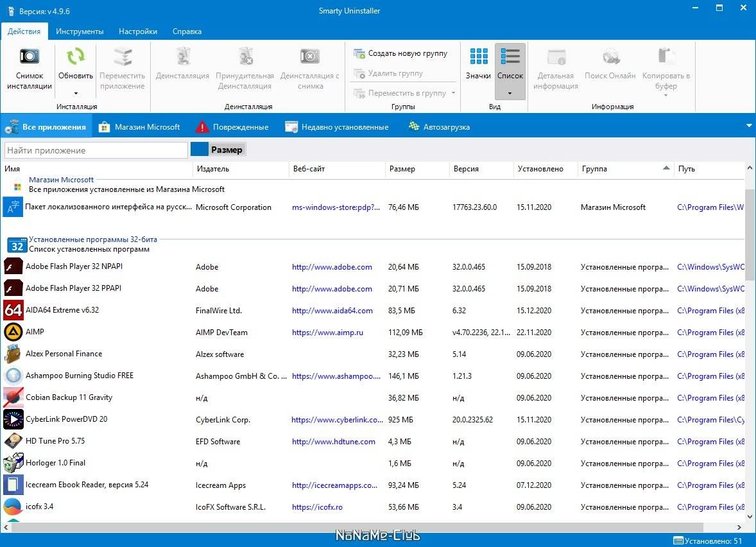
Task: Expand Переместить в группу dropdown arrow
Action: tap(453, 92)
